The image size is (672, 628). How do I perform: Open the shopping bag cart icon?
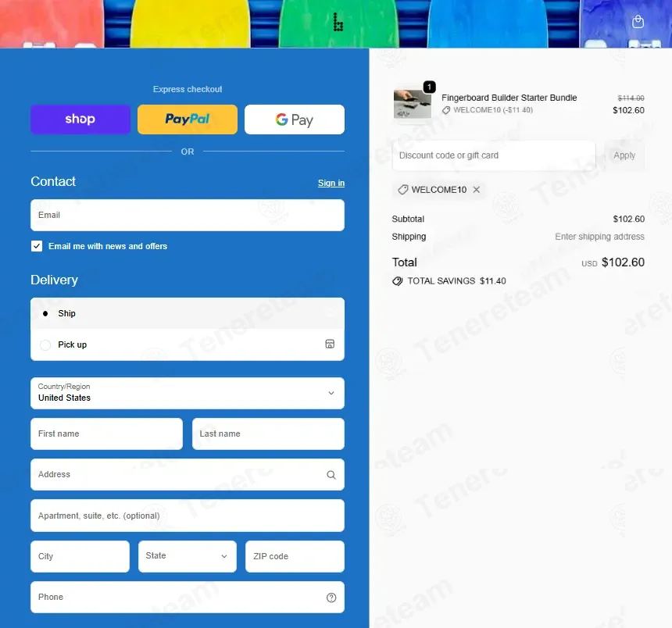tap(638, 21)
